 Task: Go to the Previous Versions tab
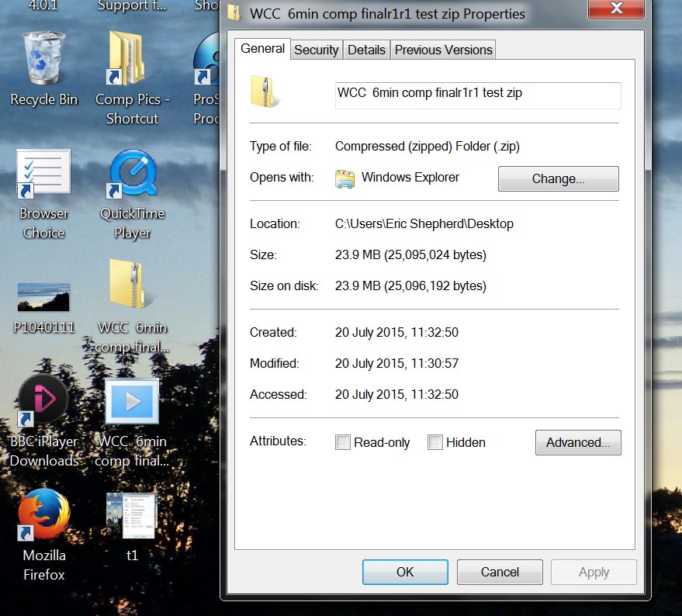[443, 50]
